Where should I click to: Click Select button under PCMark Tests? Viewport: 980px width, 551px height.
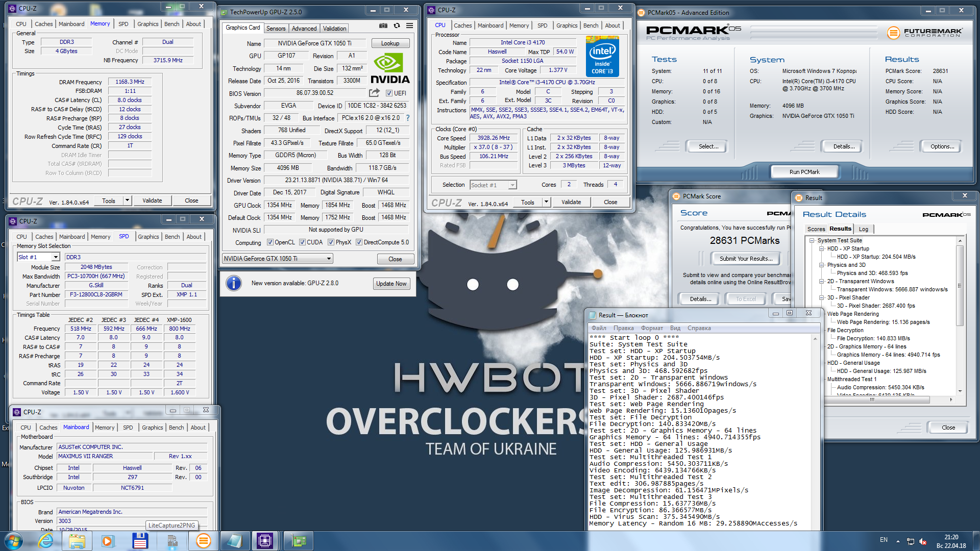click(x=708, y=146)
